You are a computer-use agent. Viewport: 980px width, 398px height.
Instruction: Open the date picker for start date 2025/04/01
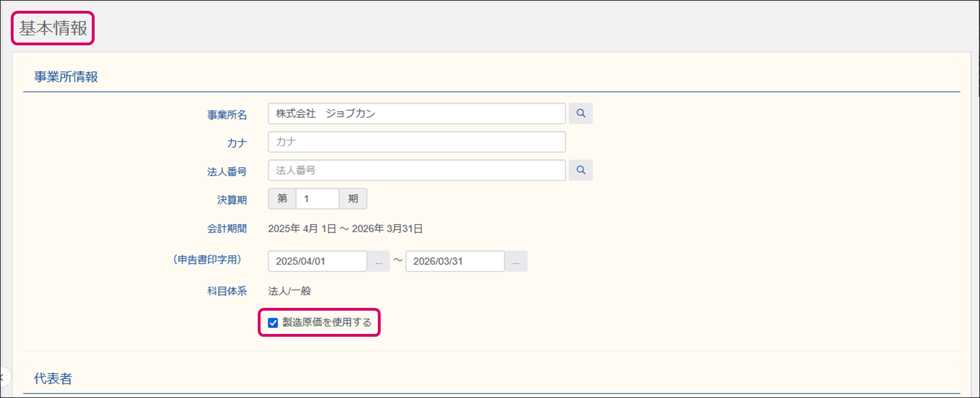point(378,261)
